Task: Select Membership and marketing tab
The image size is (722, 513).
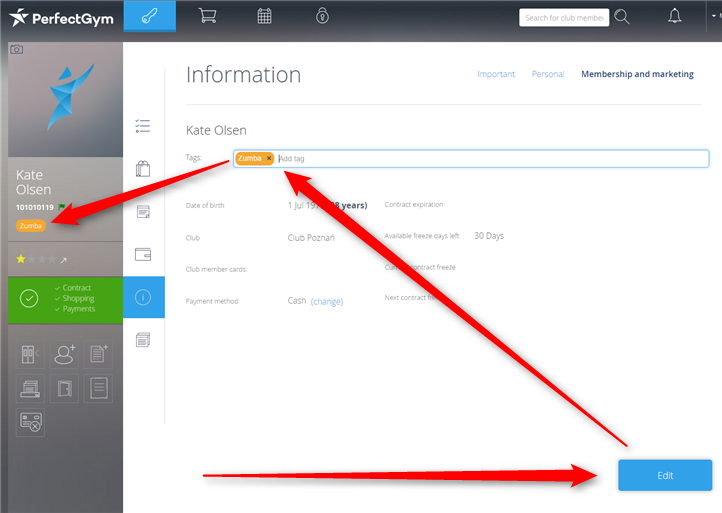Action: (637, 74)
